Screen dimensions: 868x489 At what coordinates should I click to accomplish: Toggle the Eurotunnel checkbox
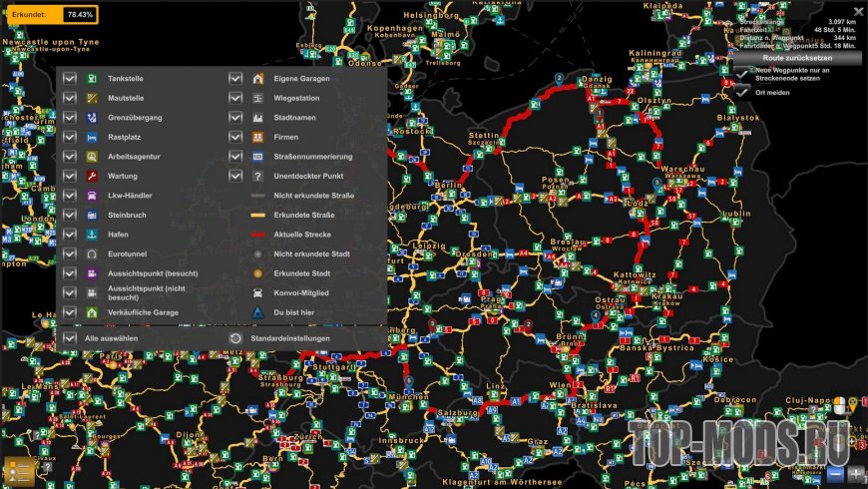pyautogui.click(x=70, y=254)
